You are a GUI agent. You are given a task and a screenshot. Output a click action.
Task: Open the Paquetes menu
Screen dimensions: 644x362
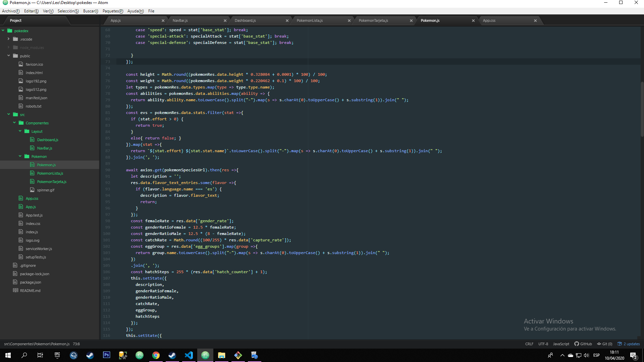113,11
